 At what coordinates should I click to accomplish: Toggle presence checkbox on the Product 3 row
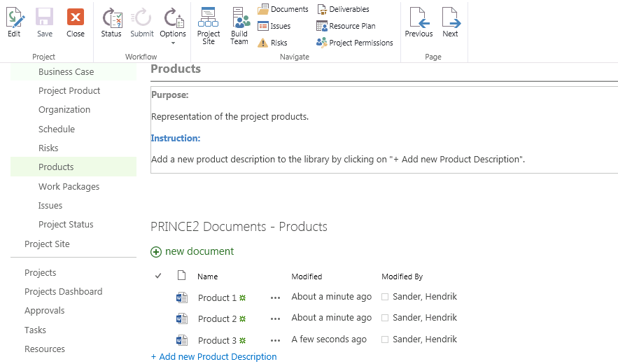(385, 339)
